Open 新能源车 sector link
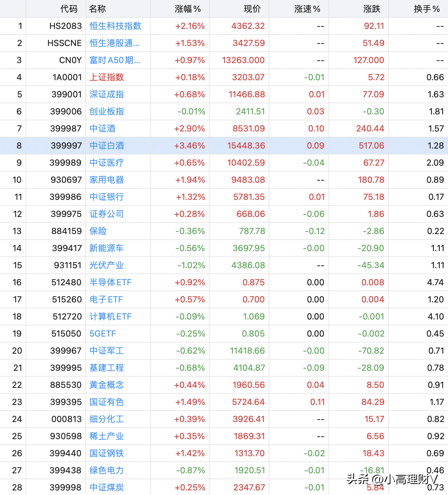448x495 pixels. pyautogui.click(x=107, y=248)
